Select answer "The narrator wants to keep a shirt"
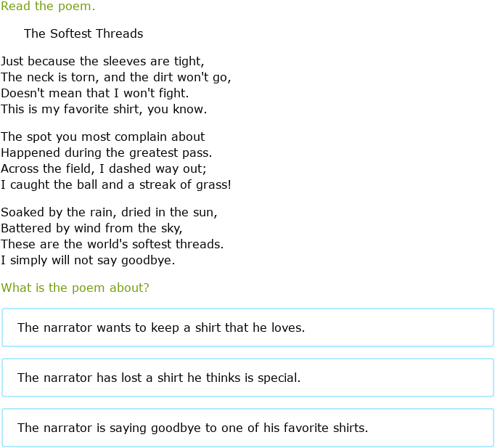Screen dimensions: 495x448 tap(247, 327)
